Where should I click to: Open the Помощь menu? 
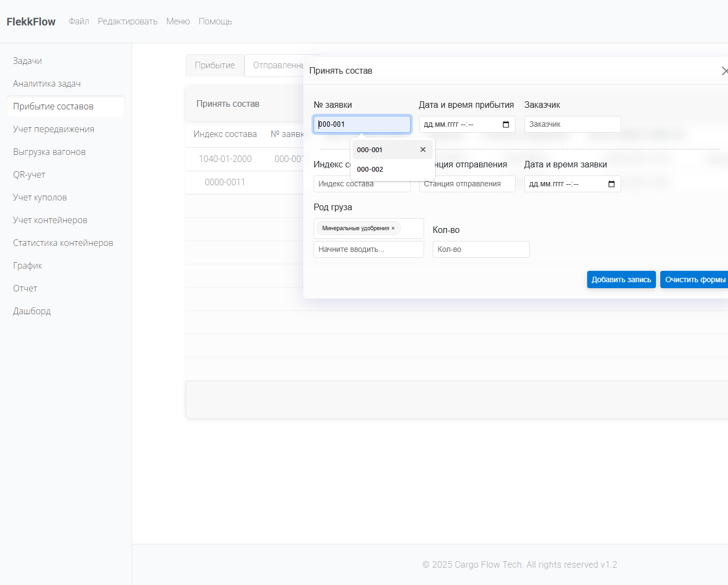coord(215,21)
